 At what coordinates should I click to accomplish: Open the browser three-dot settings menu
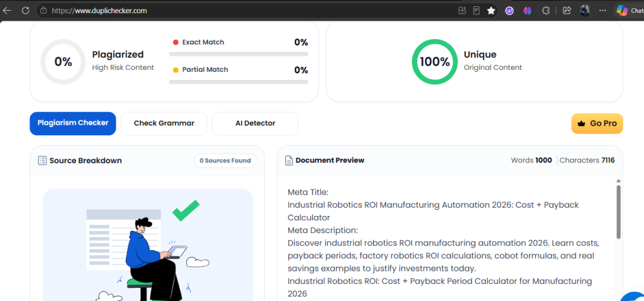click(602, 11)
